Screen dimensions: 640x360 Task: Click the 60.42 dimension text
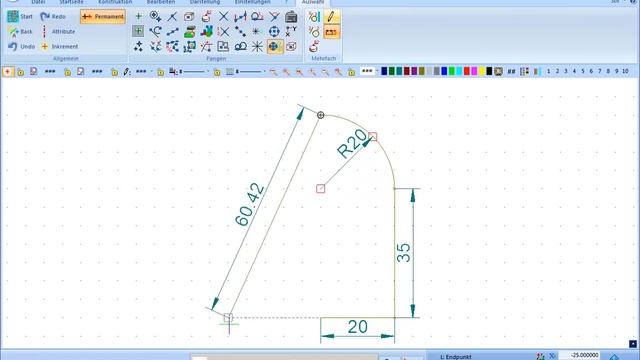250,204
